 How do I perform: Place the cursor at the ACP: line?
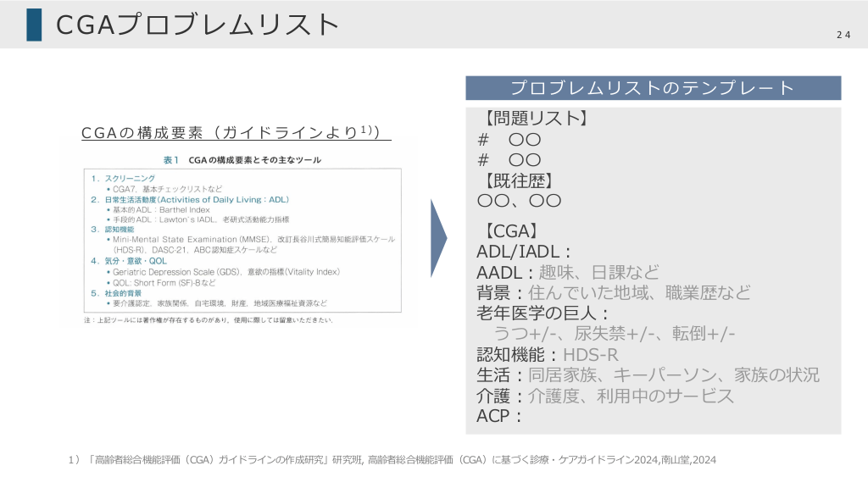click(x=498, y=416)
